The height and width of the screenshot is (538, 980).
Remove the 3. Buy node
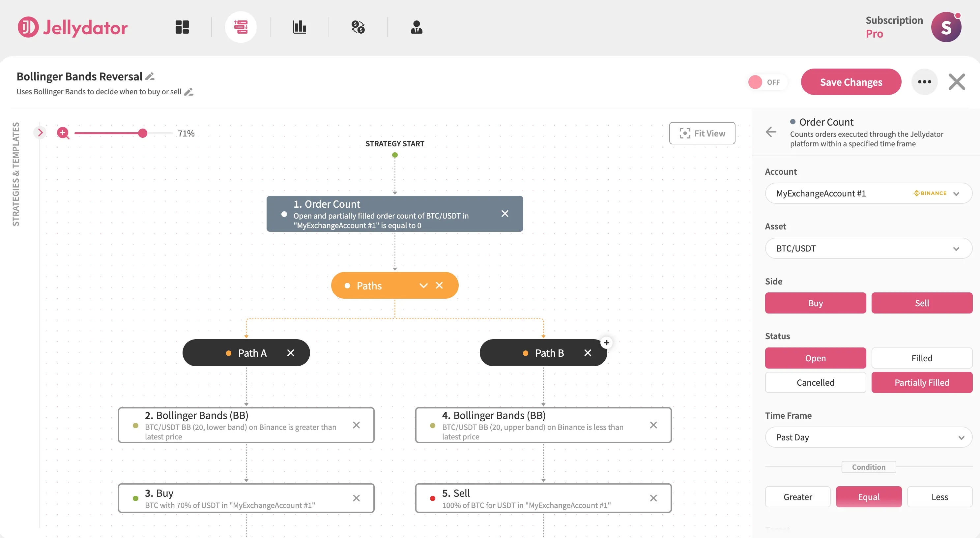click(x=357, y=498)
